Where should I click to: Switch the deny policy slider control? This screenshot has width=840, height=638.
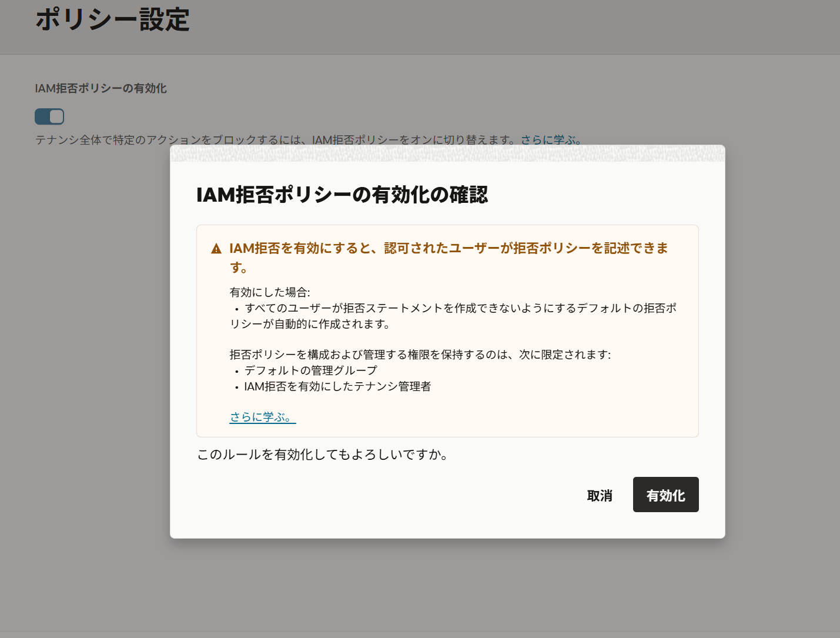coord(49,116)
